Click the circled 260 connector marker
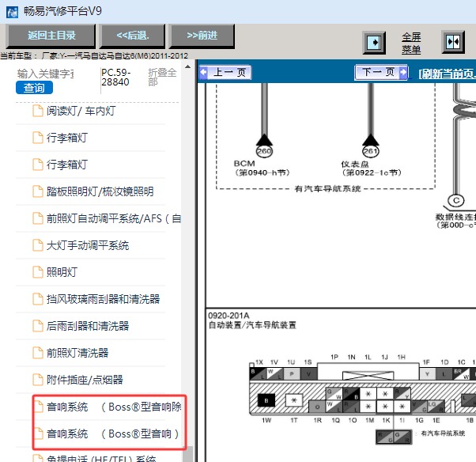Screen dimensions: 476x462 (264, 151)
